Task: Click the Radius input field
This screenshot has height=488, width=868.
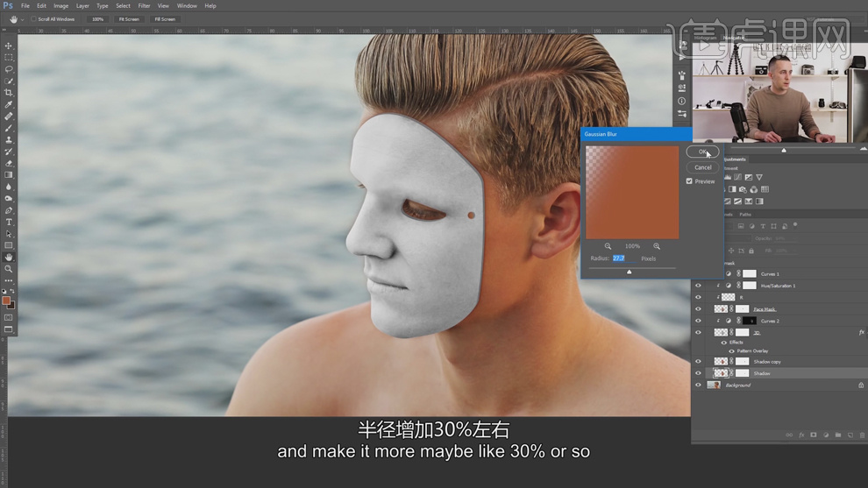Action: (x=624, y=258)
